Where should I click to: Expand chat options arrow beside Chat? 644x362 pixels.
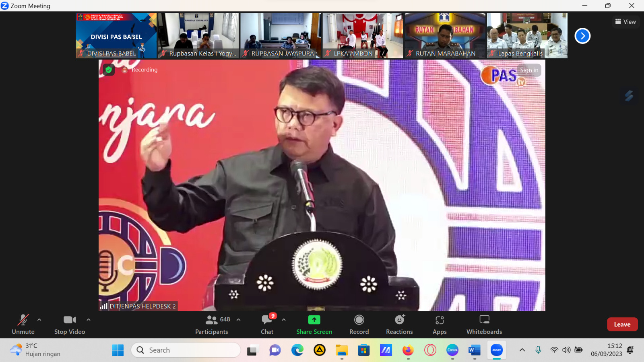coord(284,320)
